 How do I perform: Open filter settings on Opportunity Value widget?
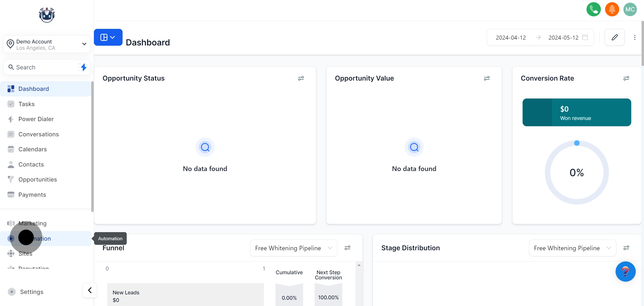pos(487,78)
